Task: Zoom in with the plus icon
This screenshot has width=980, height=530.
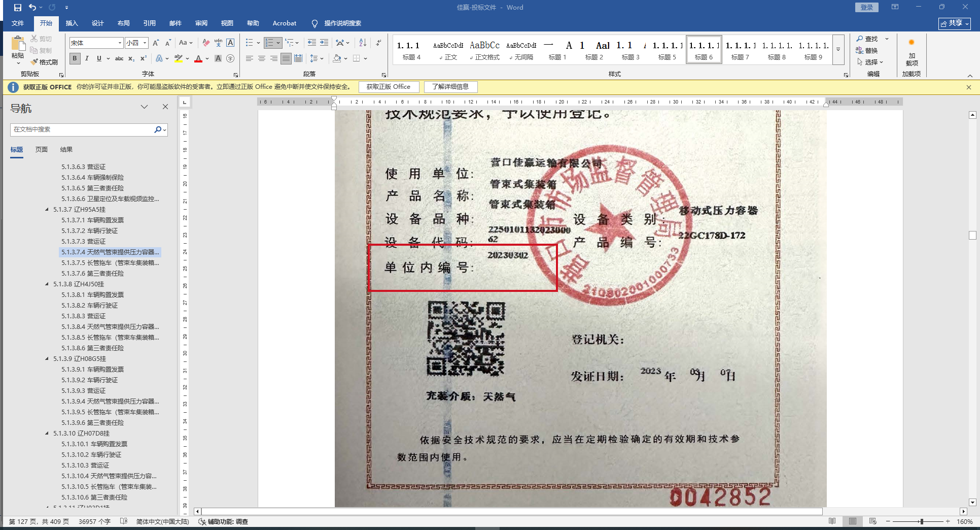Action: pos(948,521)
